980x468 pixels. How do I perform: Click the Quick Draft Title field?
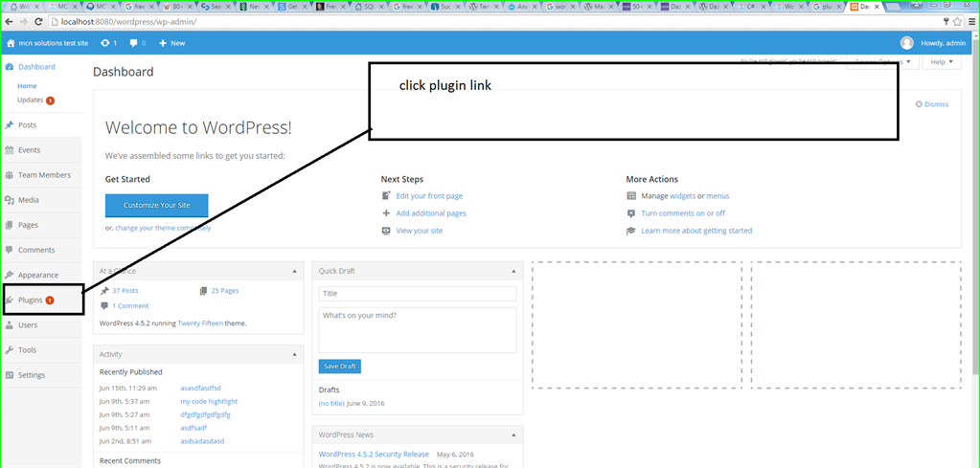418,293
